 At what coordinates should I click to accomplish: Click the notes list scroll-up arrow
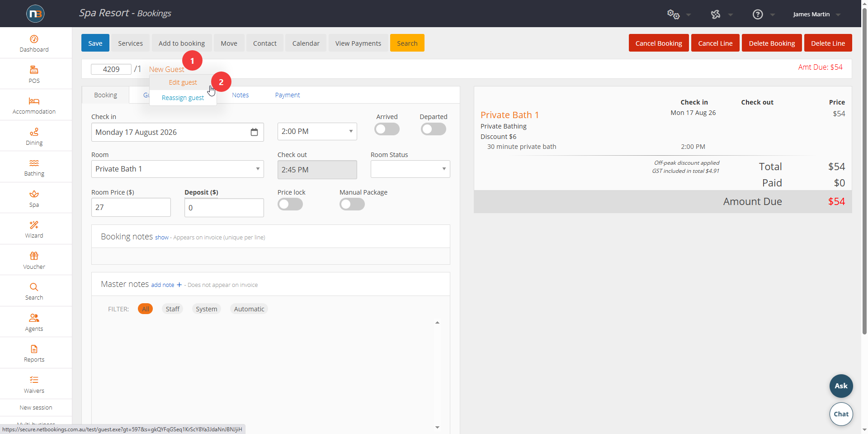[x=437, y=323]
